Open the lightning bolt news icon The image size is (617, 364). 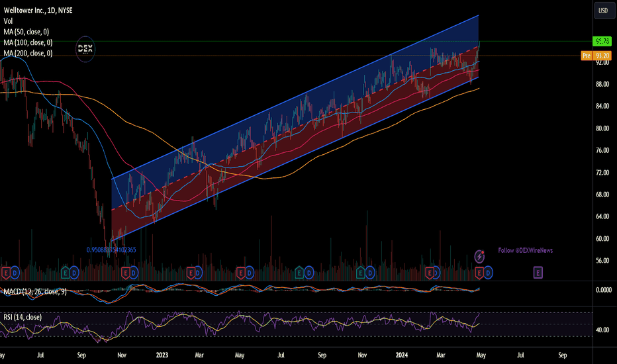479,257
